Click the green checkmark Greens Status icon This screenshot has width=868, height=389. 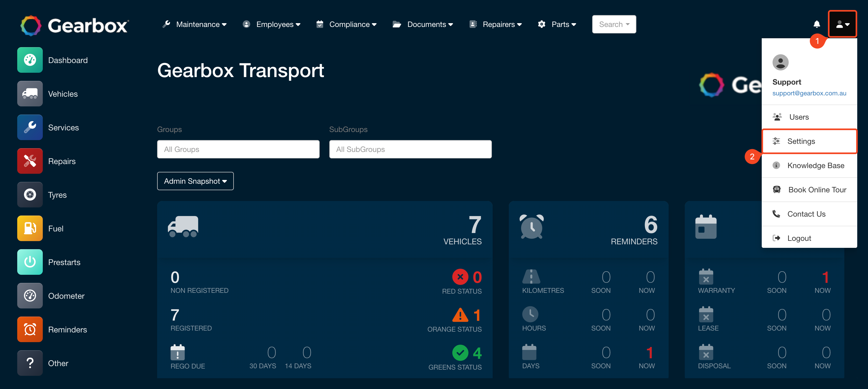point(460,353)
